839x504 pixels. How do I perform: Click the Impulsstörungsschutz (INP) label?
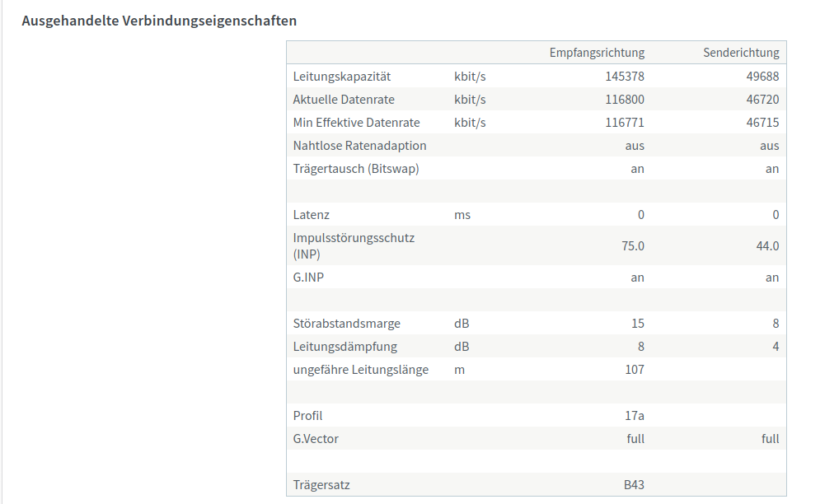tap(354, 246)
